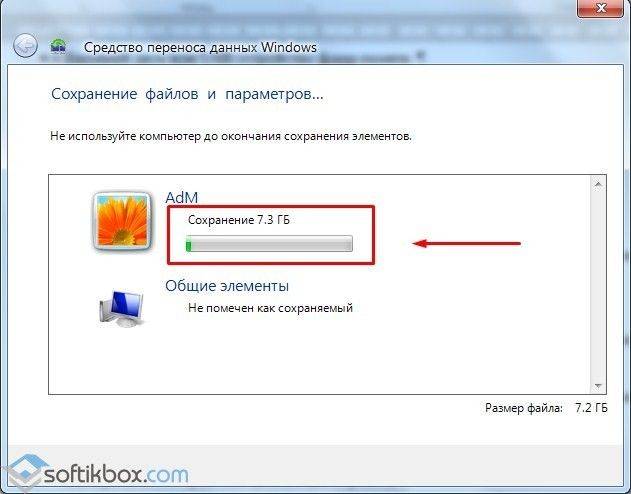
Task: Click the vertical scrollbar track in list
Action: [598, 285]
